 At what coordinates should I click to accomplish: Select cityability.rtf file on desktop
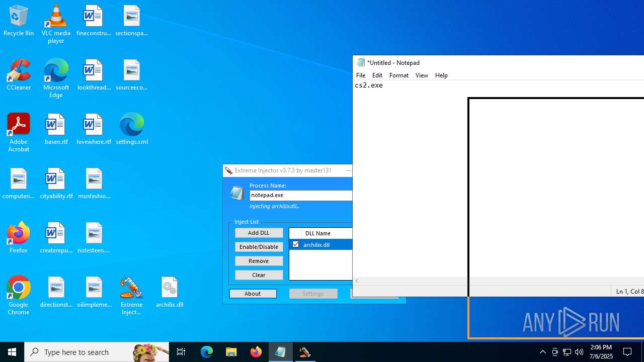pyautogui.click(x=56, y=184)
